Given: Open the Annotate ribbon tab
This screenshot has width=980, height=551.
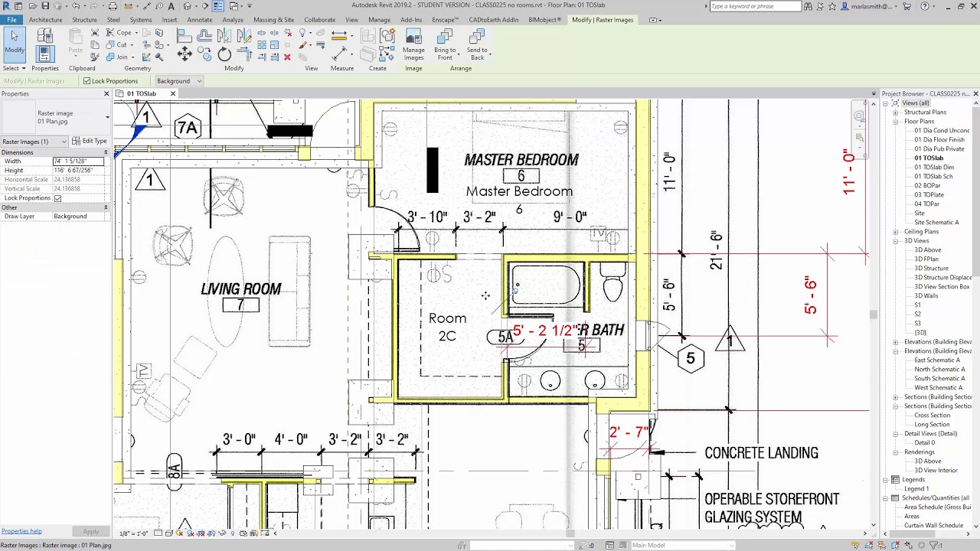Looking at the screenshot, I should pos(200,20).
